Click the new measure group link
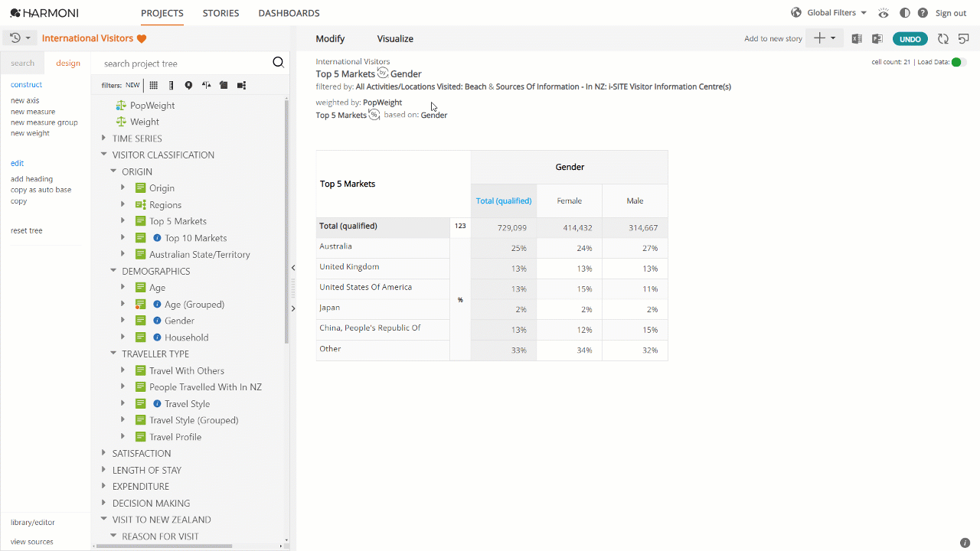 [44, 122]
